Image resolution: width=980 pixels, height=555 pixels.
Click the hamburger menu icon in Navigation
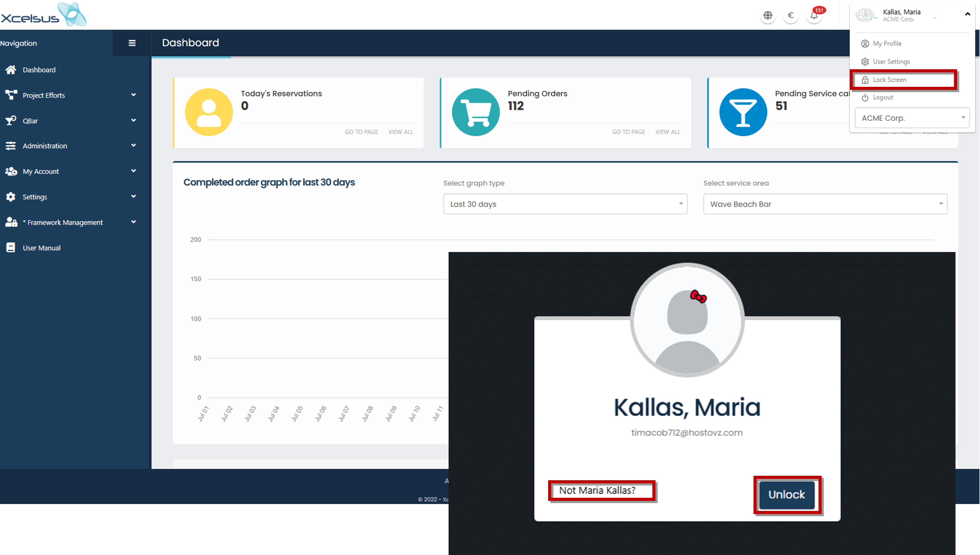[132, 43]
